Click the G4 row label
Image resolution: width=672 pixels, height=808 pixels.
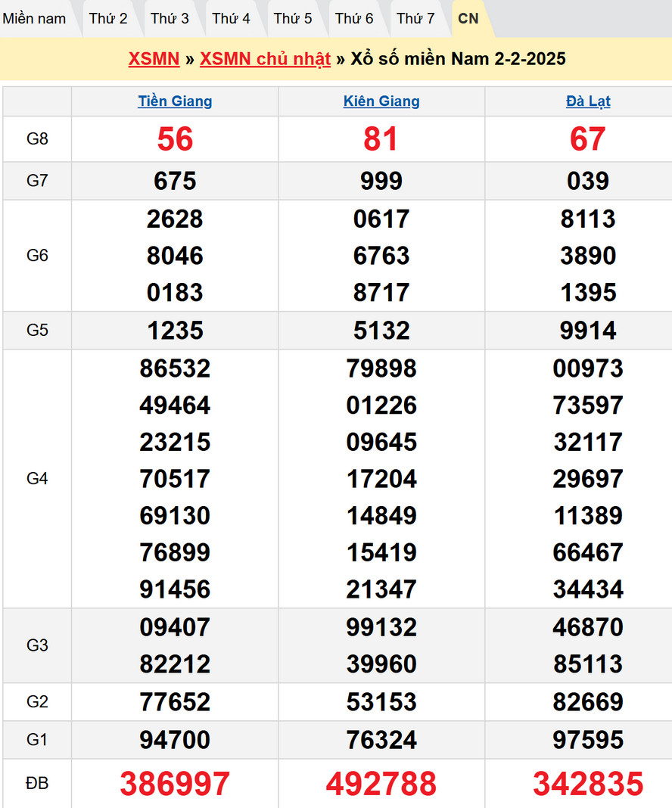[37, 478]
